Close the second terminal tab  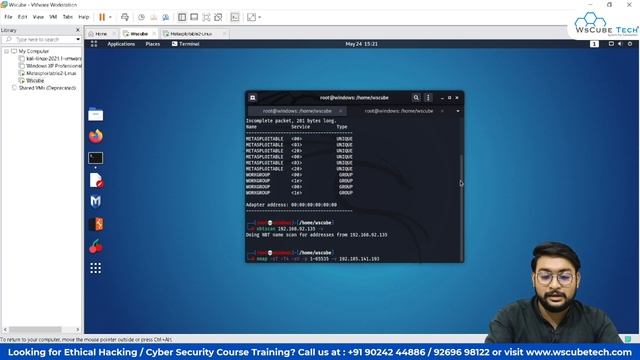tap(442, 111)
